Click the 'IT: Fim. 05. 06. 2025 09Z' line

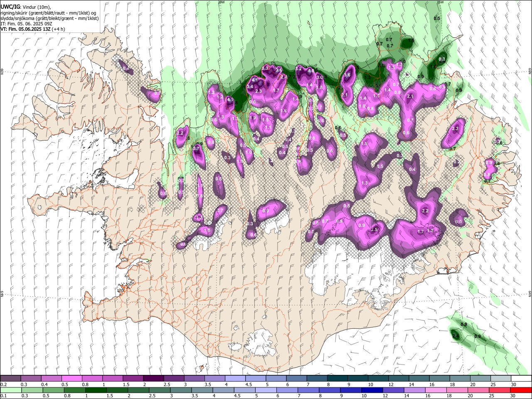(x=26, y=24)
